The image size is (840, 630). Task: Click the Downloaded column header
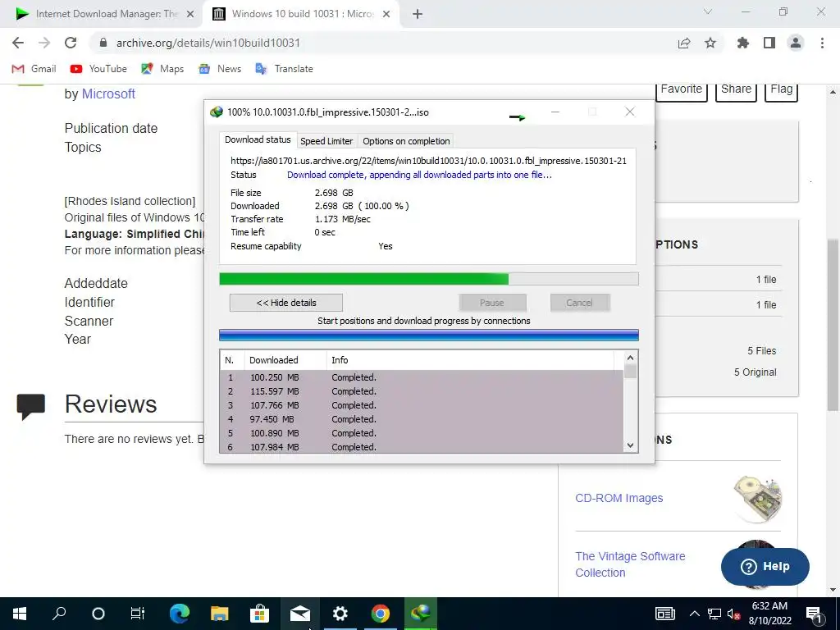coord(285,360)
